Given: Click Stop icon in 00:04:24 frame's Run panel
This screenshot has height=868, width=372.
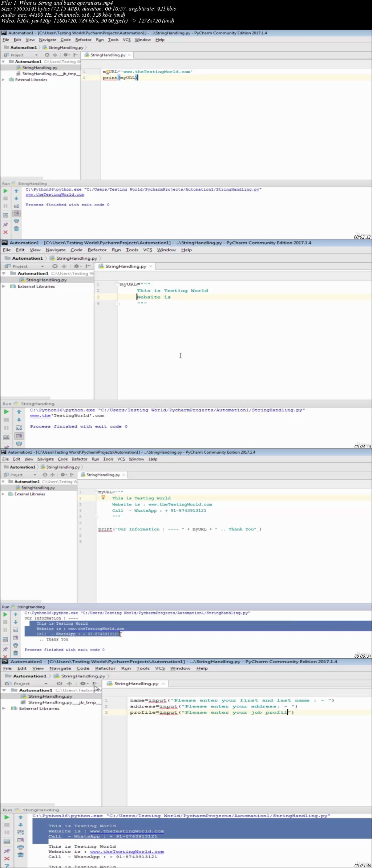Looking at the screenshot, I should point(6,419).
